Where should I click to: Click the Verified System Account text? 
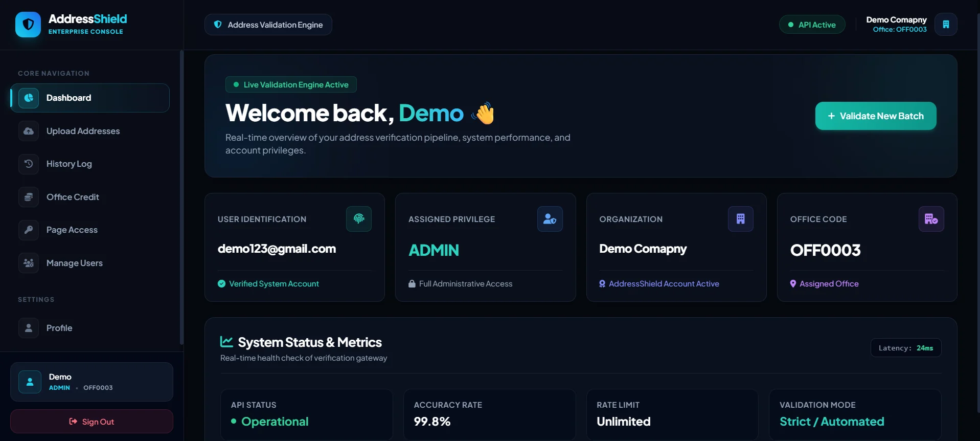274,284
